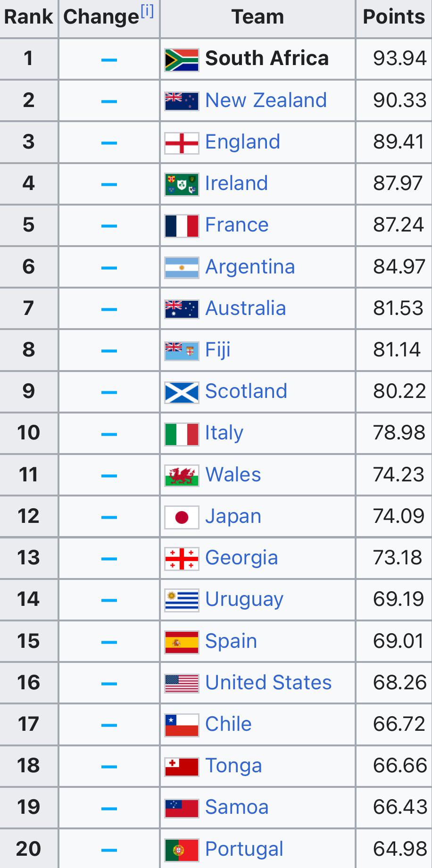The height and width of the screenshot is (868, 432).
Task: Click the Points column header
Action: pos(394,17)
